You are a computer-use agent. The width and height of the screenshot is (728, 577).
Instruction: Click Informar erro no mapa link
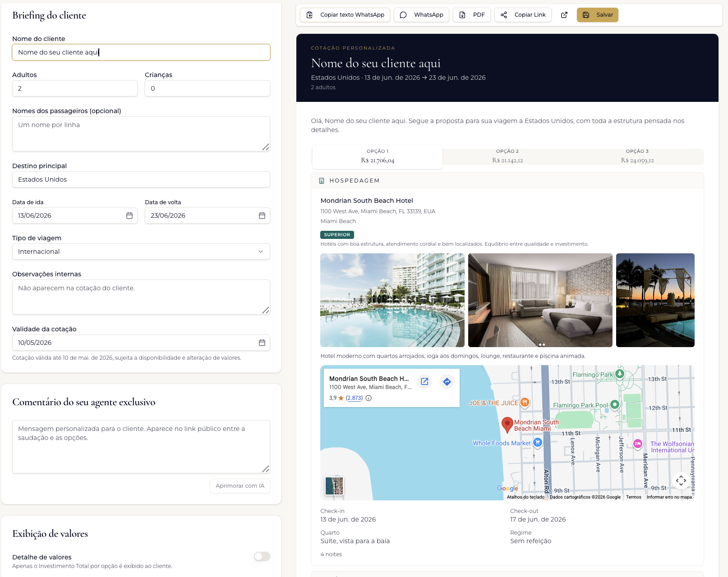[669, 497]
